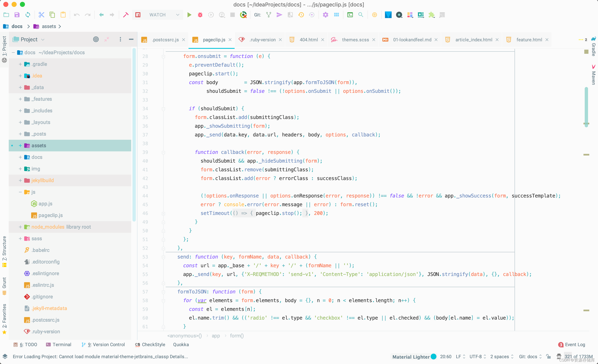Image resolution: width=598 pixels, height=364 pixels.
Task: Select pageclip.js under the js folder
Action: [x=50, y=215]
